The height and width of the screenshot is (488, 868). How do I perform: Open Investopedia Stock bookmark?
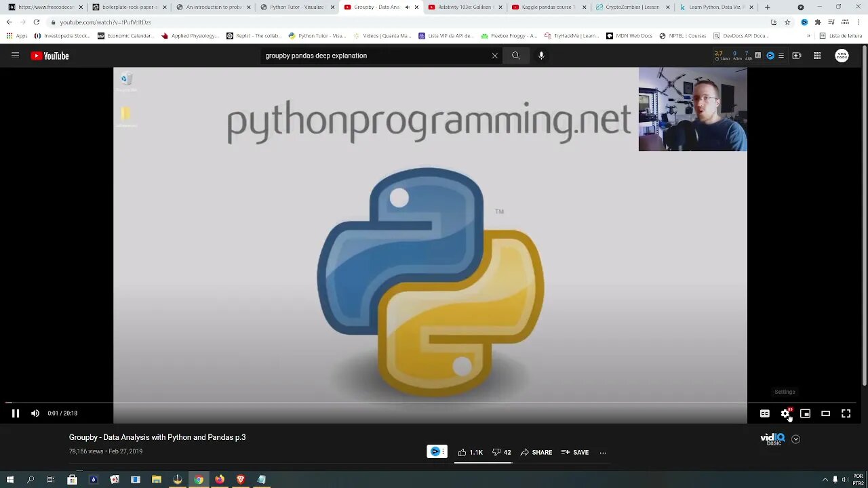pos(62,36)
